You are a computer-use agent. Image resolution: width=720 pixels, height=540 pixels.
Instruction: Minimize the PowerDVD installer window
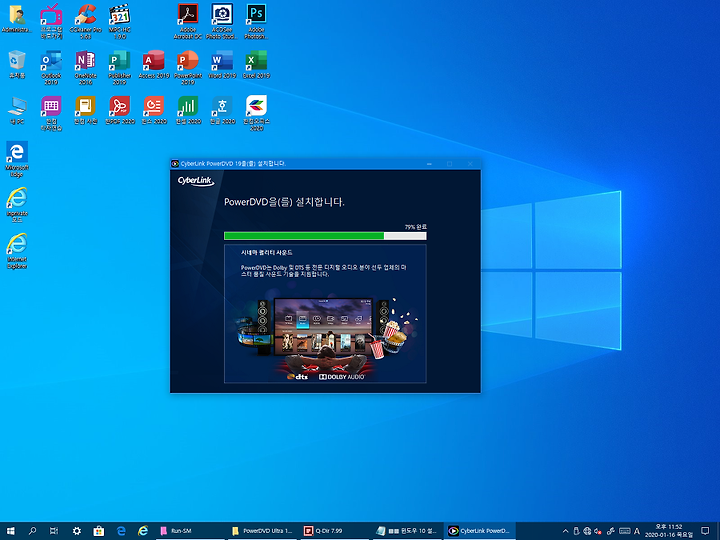click(x=429, y=163)
